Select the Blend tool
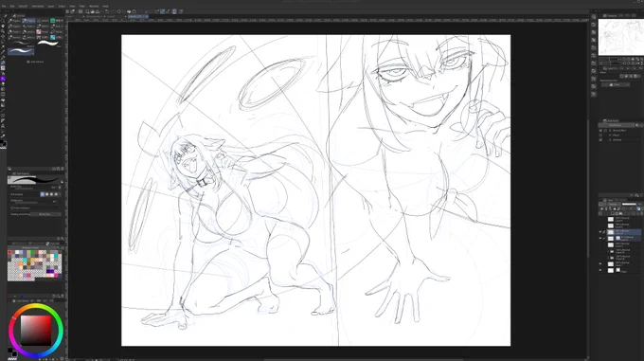The image size is (644, 361). (3, 89)
